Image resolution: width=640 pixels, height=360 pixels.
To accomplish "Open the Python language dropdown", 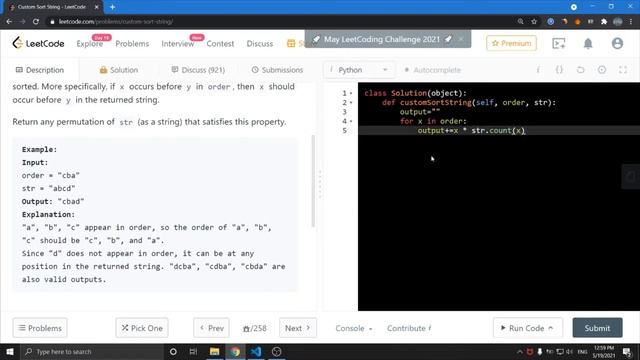I will point(359,70).
